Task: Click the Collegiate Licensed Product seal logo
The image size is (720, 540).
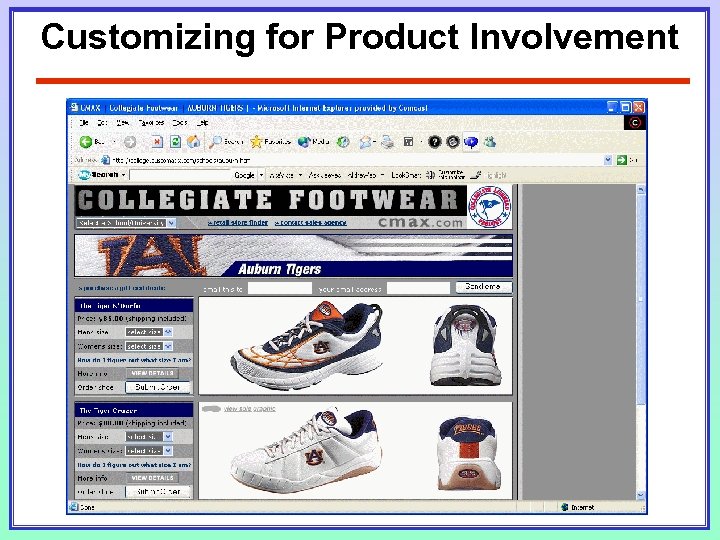Action: (489, 207)
